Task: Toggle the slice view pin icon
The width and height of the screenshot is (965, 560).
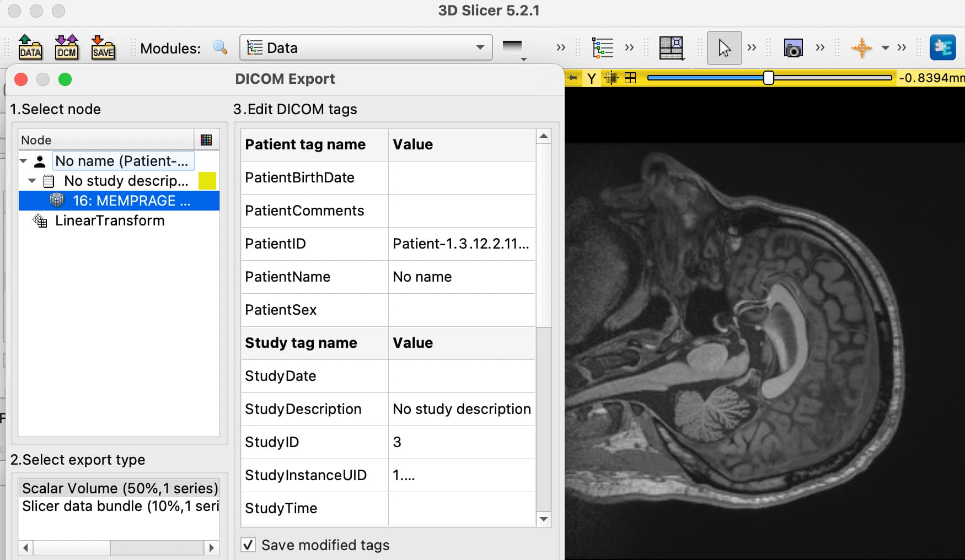Action: pos(573,78)
